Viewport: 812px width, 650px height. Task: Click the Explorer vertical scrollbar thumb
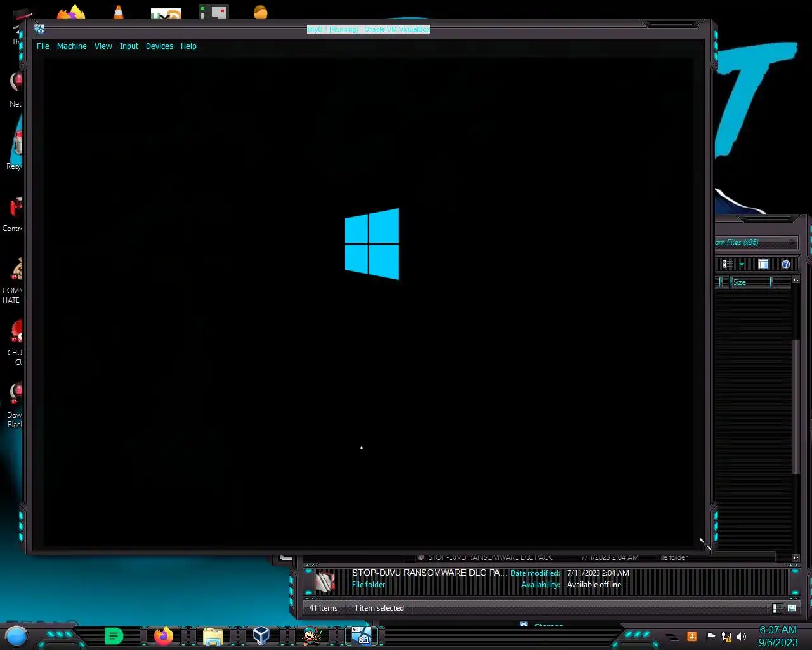click(x=796, y=406)
